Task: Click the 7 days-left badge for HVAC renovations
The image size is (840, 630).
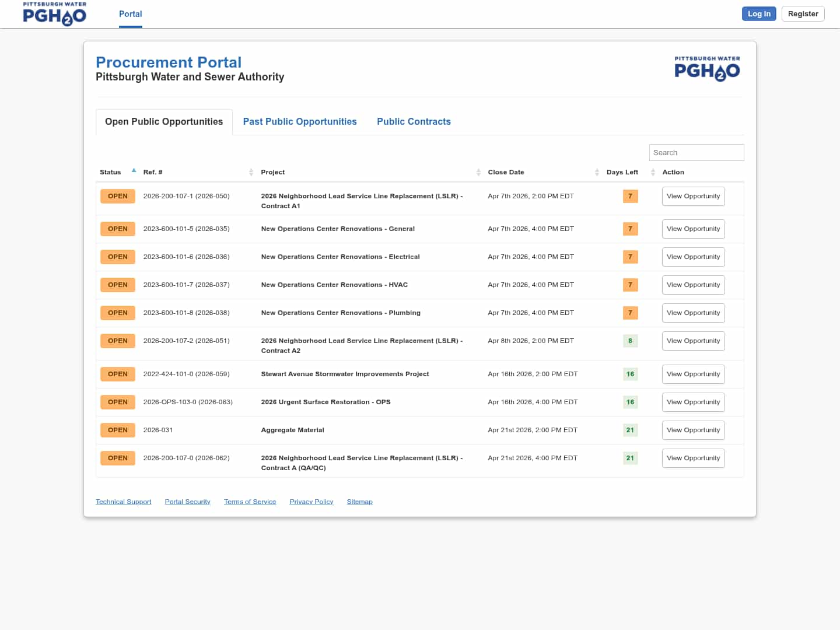Action: [x=630, y=285]
